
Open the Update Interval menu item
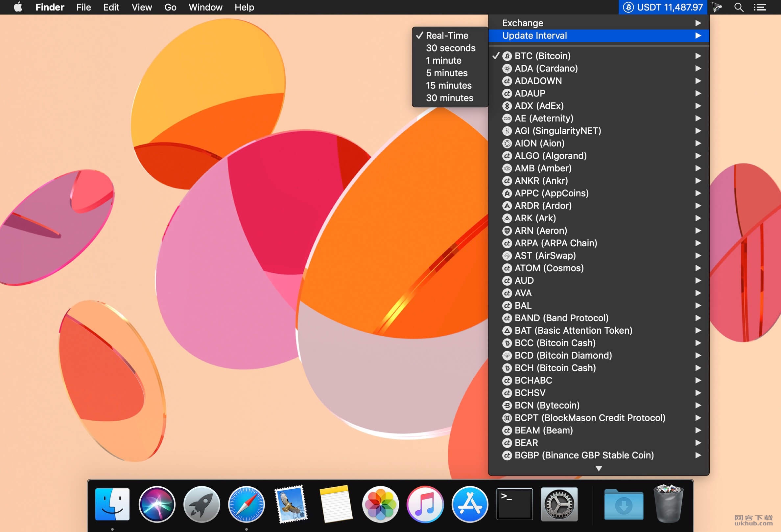pyautogui.click(x=599, y=35)
